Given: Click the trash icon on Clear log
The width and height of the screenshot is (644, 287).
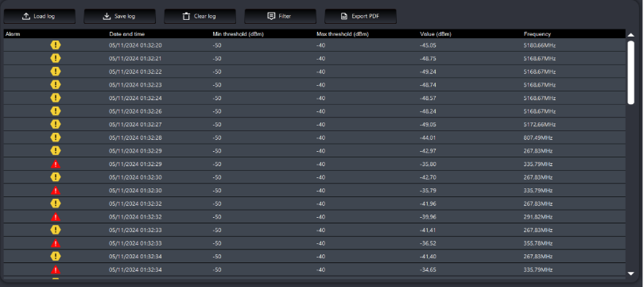Looking at the screenshot, I should pyautogui.click(x=187, y=17).
